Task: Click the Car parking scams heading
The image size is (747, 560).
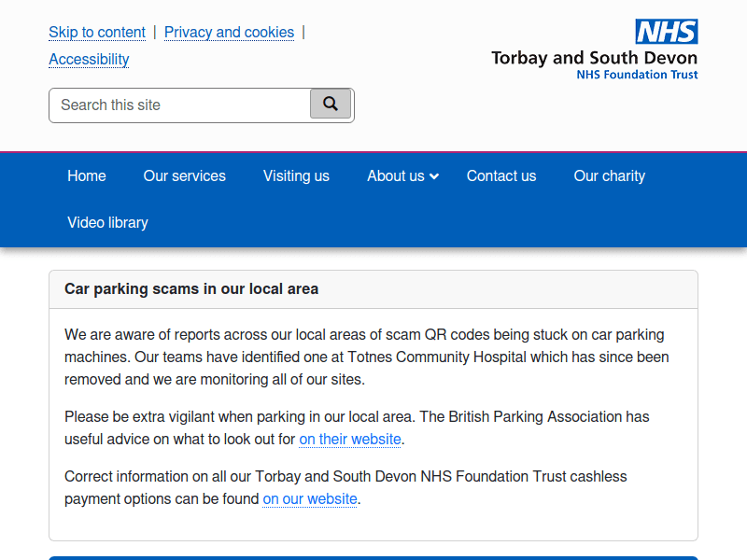Action: click(x=191, y=289)
